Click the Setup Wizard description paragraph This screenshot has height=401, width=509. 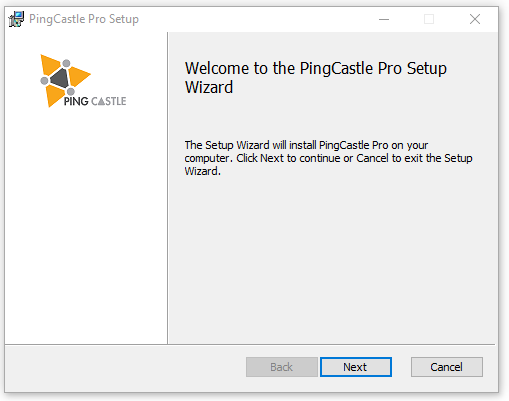328,158
